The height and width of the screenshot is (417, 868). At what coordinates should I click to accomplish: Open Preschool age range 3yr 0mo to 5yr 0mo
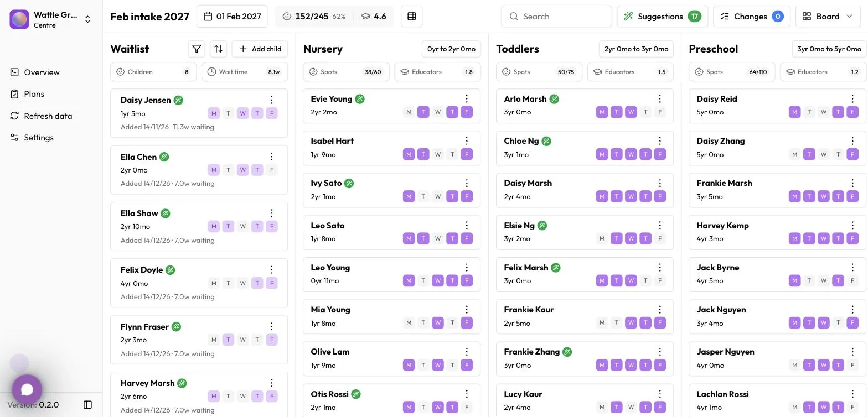(829, 49)
